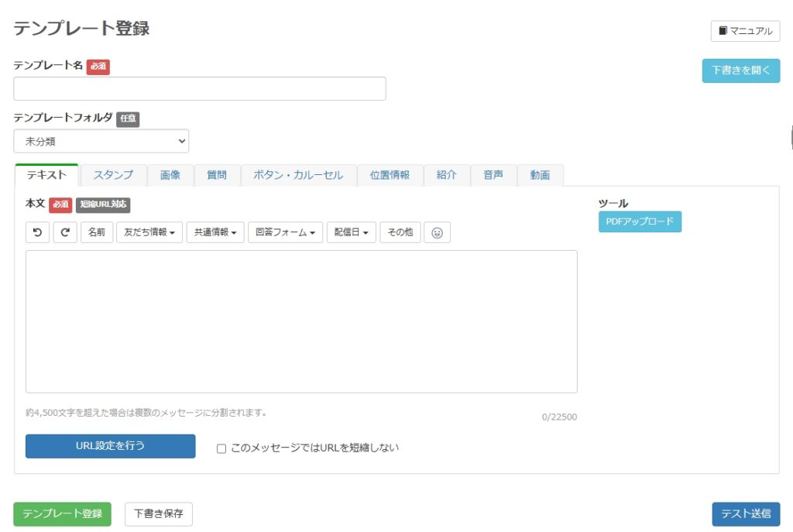Expand the 共通情報 dropdown menu

point(215,232)
